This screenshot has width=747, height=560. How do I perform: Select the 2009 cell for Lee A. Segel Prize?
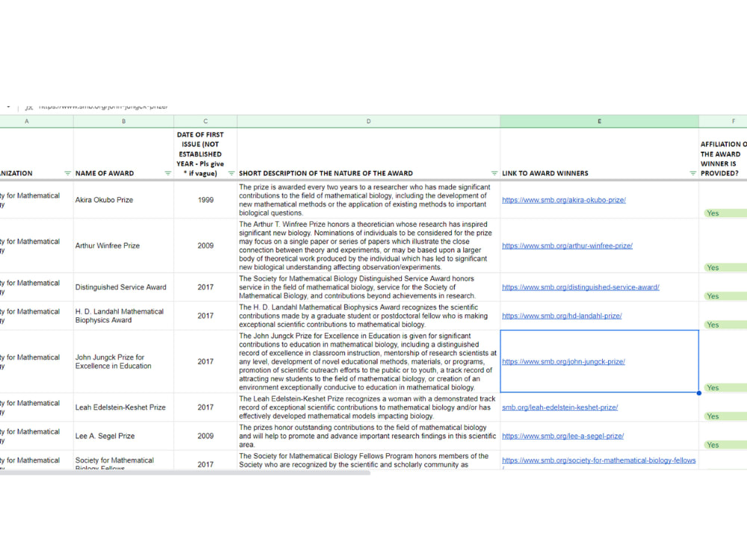(x=205, y=436)
